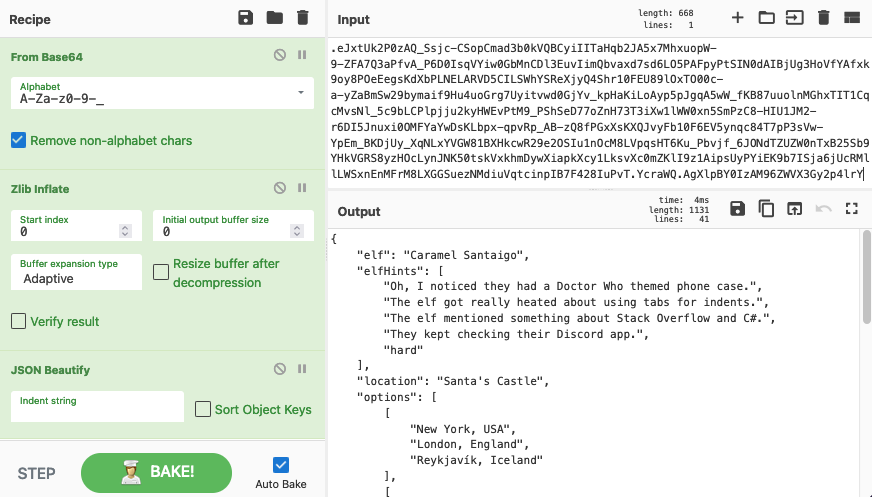Reset pane layout icon

click(852, 18)
